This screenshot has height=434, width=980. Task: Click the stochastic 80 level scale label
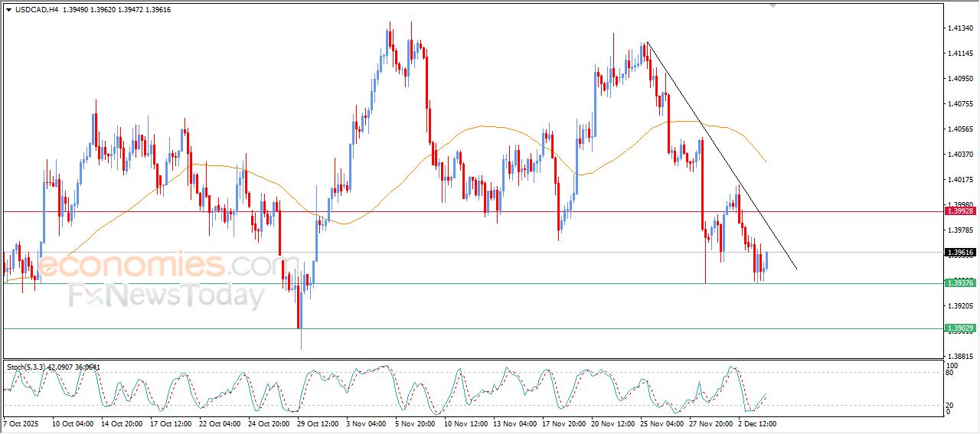pos(950,373)
